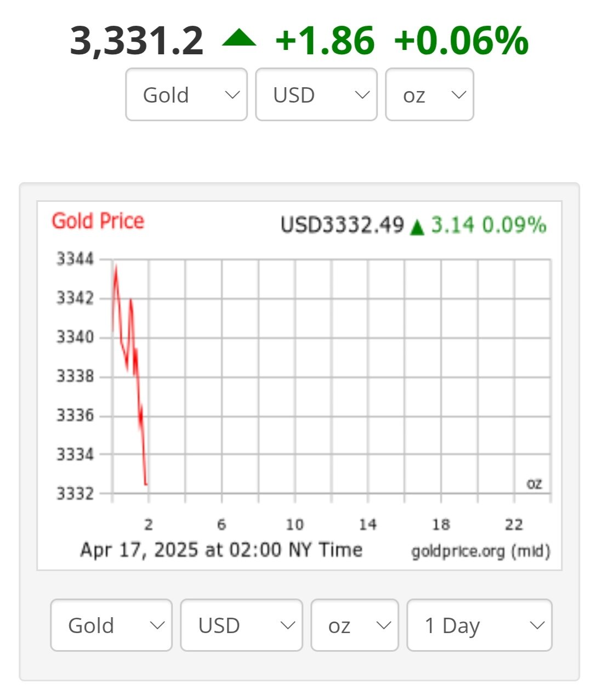The width and height of the screenshot is (602, 700).
Task: Click the +0.06% percent change
Action: [x=461, y=41]
